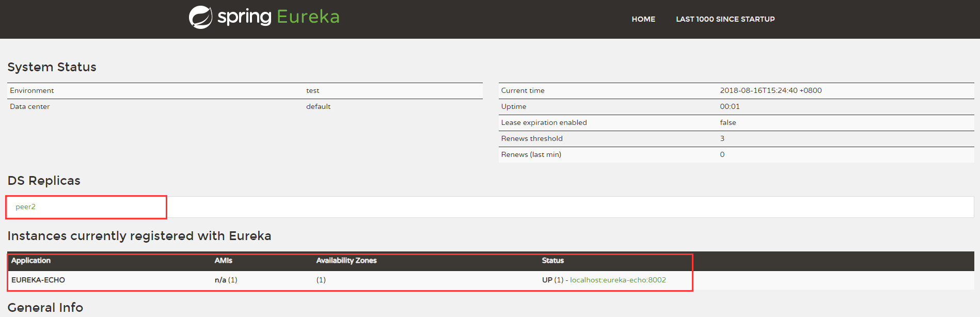
Task: Click the Renews (last min) label
Action: pyautogui.click(x=531, y=154)
